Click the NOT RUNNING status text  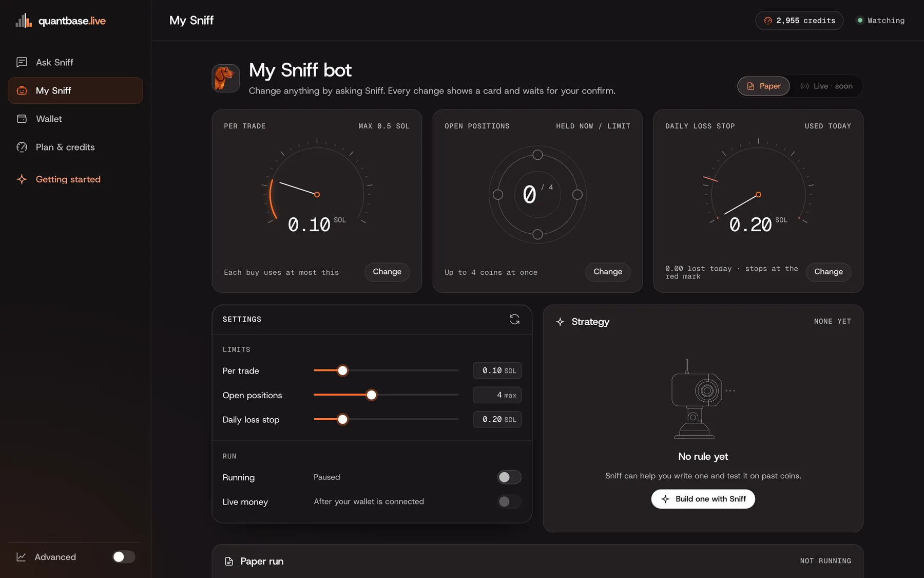click(x=825, y=561)
